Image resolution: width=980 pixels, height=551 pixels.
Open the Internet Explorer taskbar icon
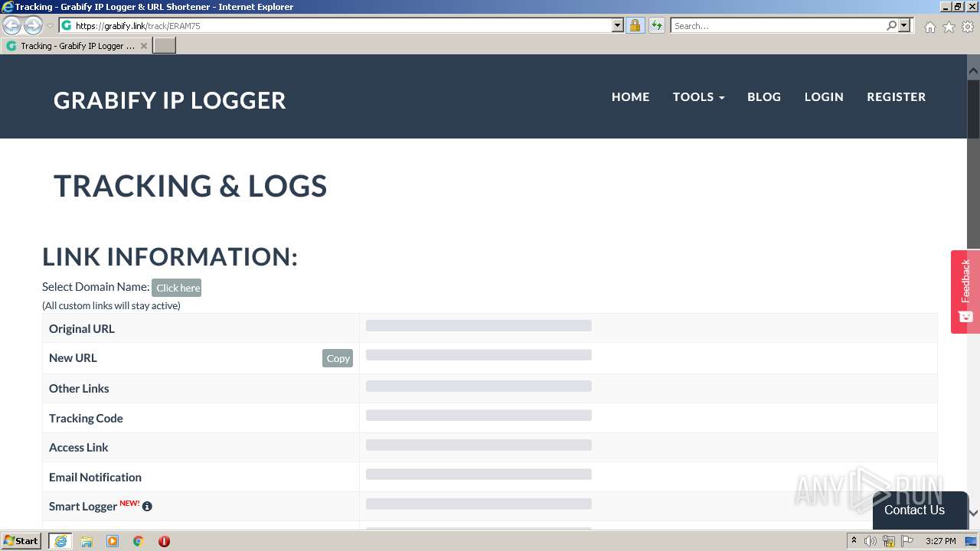coord(60,541)
